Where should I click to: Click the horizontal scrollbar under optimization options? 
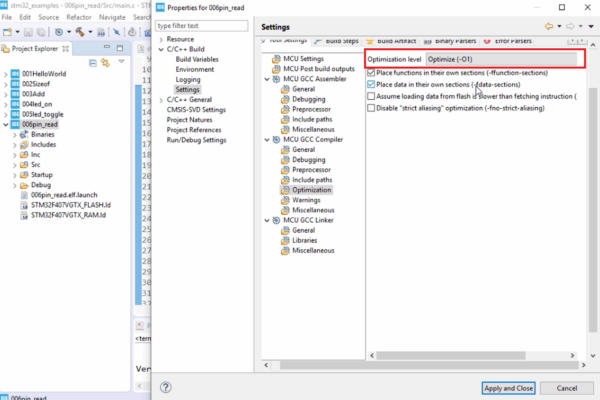click(x=451, y=356)
